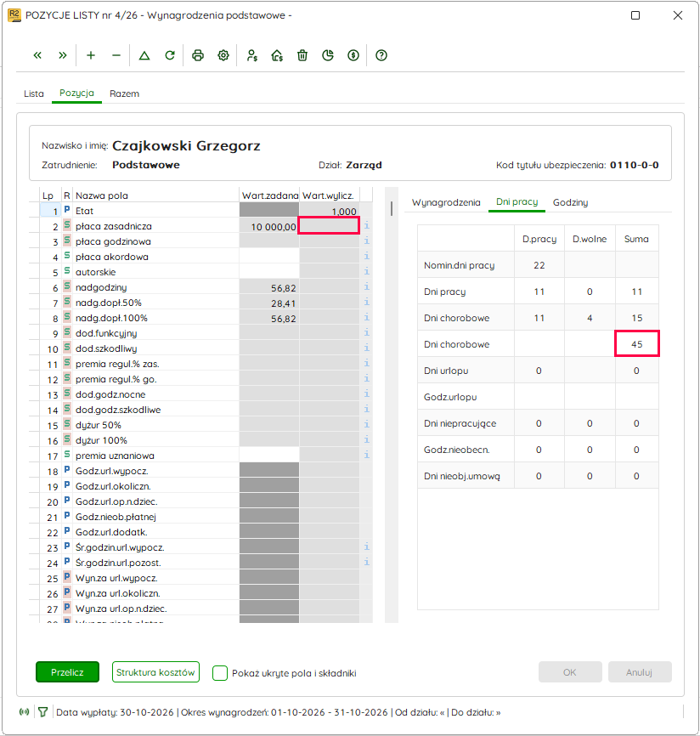Enable Pokaż ukryte pola i składniki checkbox
The height and width of the screenshot is (736, 700).
(220, 672)
